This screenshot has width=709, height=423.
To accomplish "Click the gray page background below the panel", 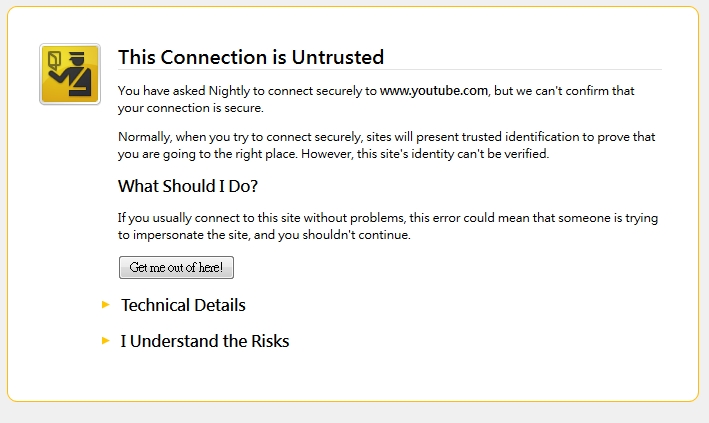I will coord(354,413).
